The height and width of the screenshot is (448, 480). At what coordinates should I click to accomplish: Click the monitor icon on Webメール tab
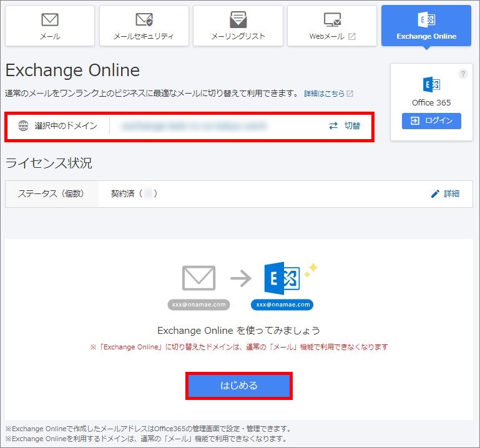pos(333,19)
